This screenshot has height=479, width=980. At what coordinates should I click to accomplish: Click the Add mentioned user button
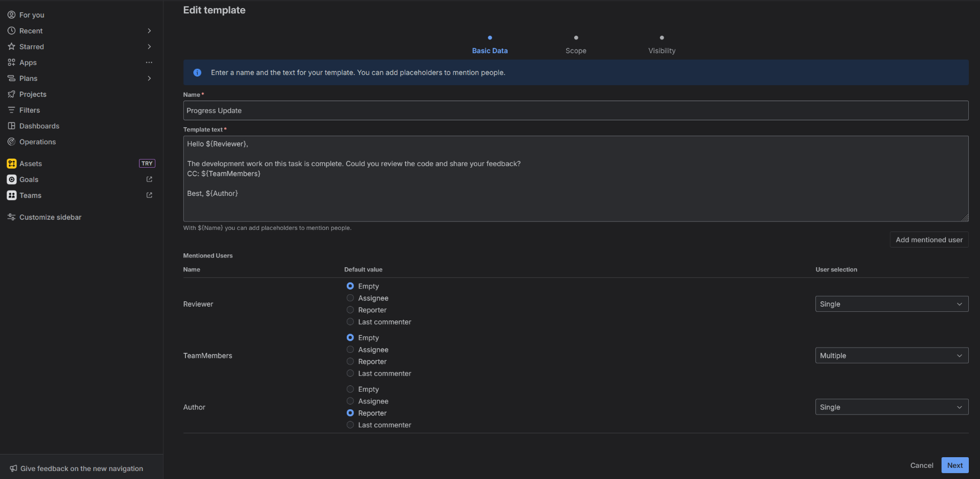coord(928,240)
